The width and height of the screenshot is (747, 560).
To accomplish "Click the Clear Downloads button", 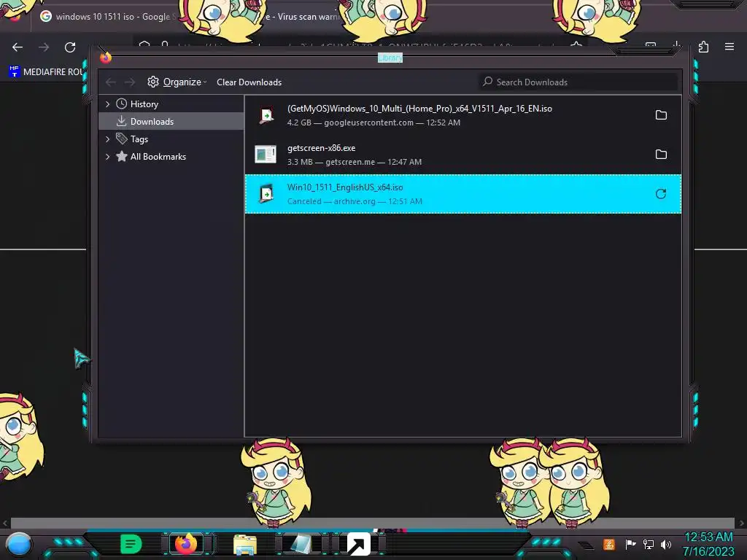I will pyautogui.click(x=249, y=82).
